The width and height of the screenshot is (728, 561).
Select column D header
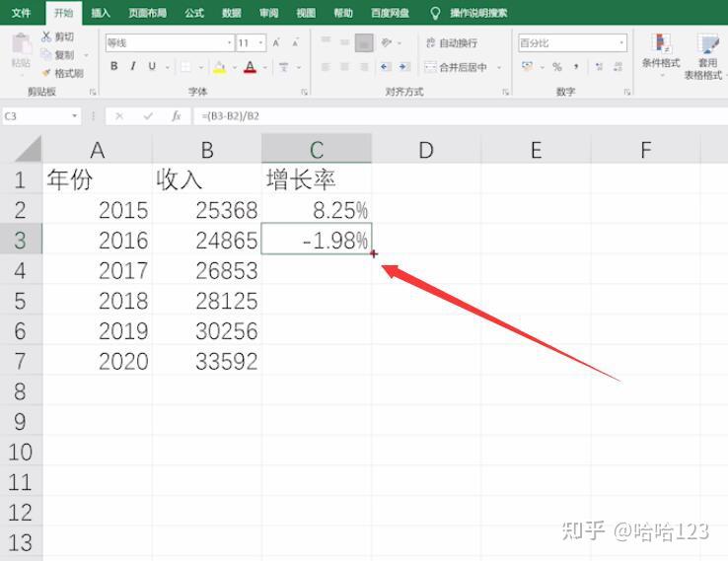point(426,150)
